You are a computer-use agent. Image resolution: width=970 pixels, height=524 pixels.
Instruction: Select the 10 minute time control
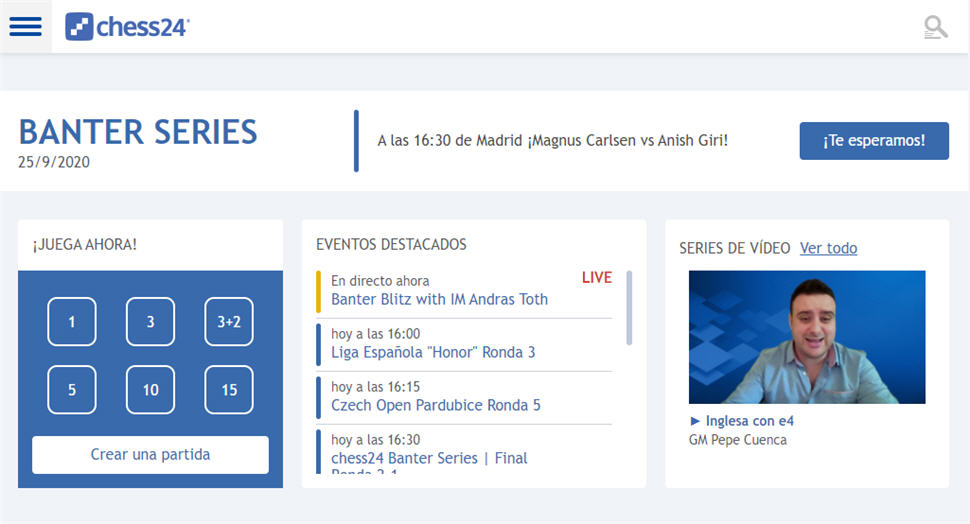pyautogui.click(x=150, y=390)
